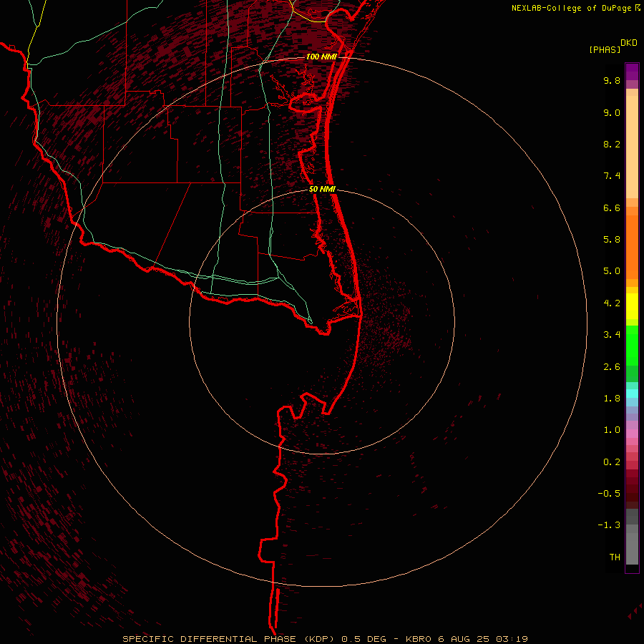Image resolution: width=644 pixels, height=644 pixels.
Task: Pick the gray band beside TH
Action: point(632,548)
